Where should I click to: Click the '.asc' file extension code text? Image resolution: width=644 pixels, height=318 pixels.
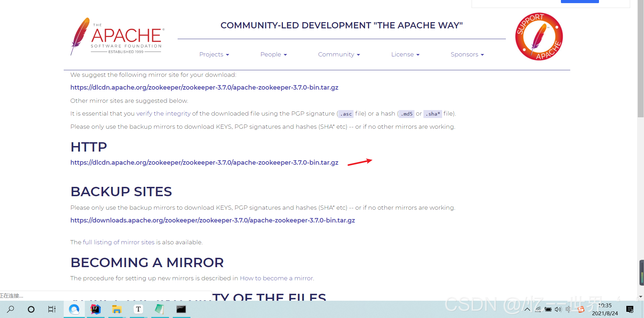346,114
